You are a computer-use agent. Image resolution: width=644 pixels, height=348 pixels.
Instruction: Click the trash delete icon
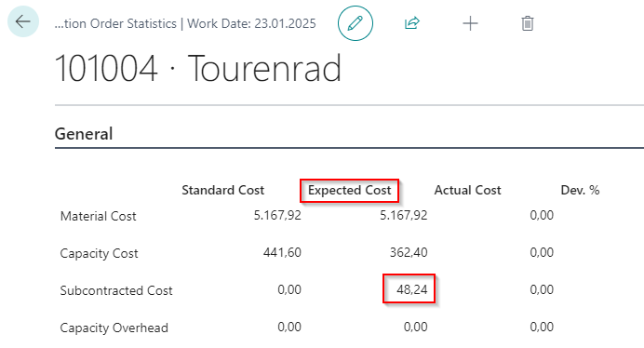tap(528, 23)
